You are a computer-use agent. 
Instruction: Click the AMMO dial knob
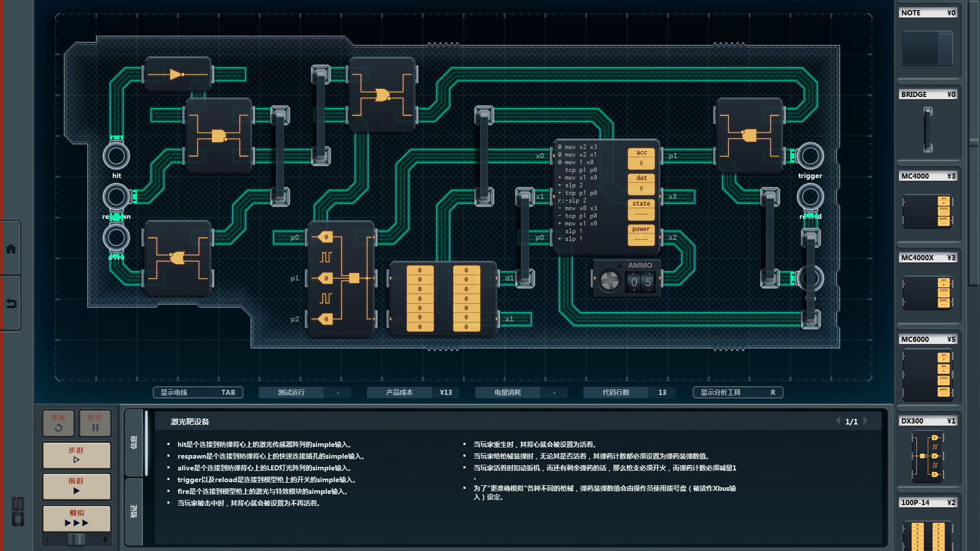click(609, 281)
